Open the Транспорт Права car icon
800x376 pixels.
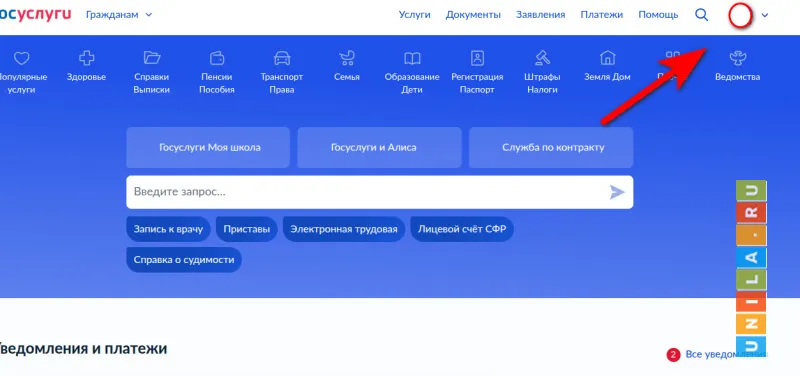(x=282, y=58)
